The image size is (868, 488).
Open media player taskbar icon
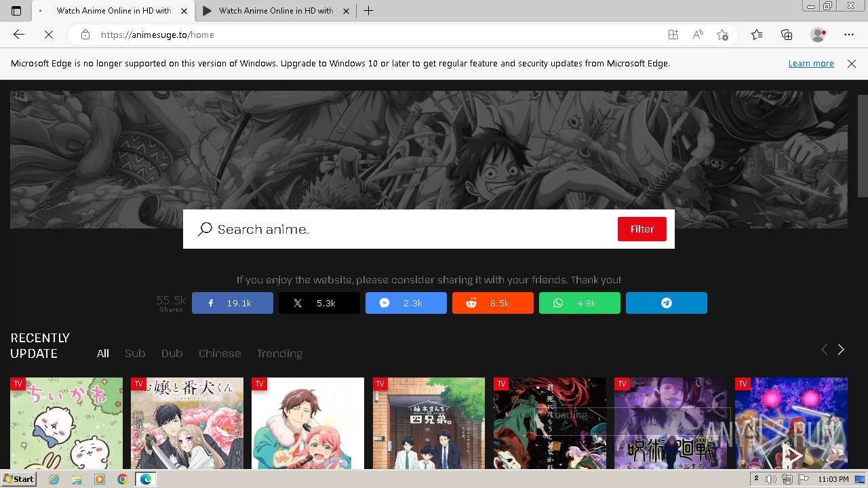[100, 479]
